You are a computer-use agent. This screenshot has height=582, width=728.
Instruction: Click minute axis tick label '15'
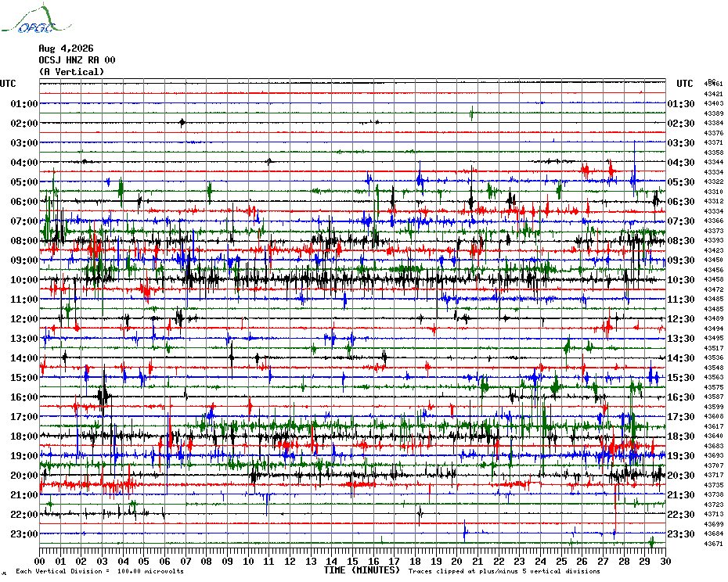(353, 562)
